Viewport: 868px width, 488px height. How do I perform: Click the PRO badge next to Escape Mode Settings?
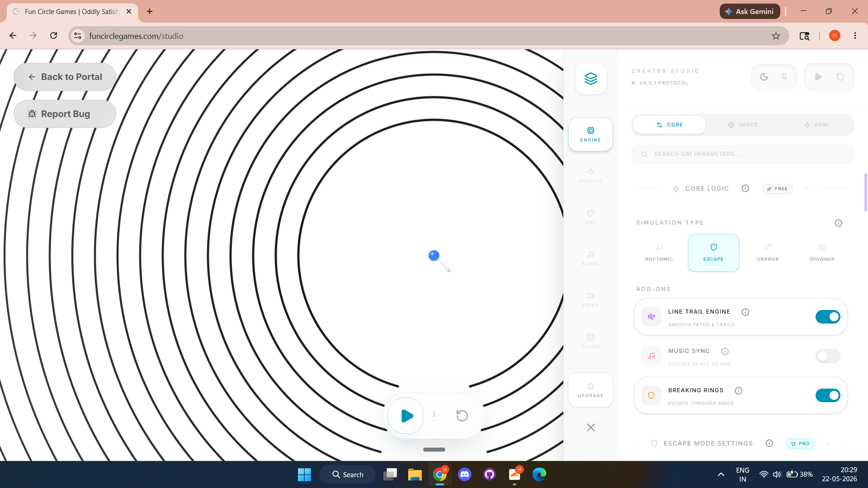click(x=800, y=444)
